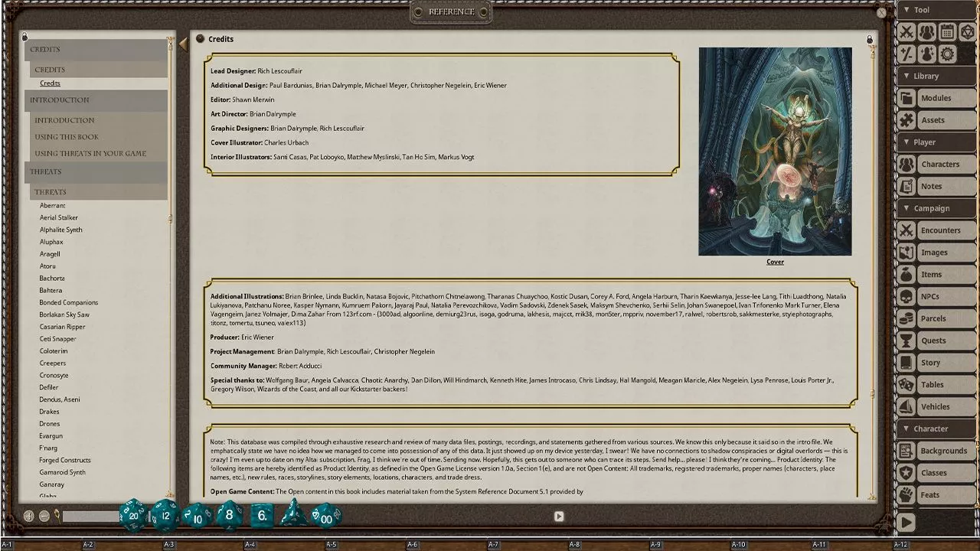
Task: Click the shield icon beside Classes
Action: (906, 473)
